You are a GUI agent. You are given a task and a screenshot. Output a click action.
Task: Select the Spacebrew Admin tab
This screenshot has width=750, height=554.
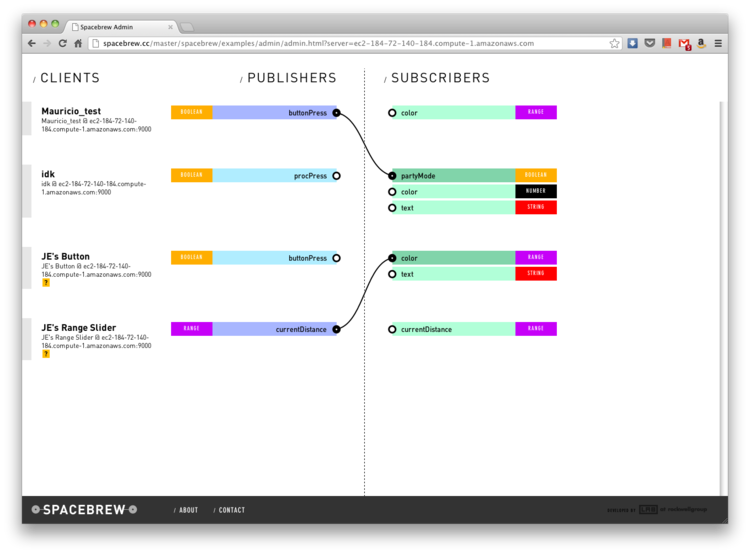coord(122,27)
